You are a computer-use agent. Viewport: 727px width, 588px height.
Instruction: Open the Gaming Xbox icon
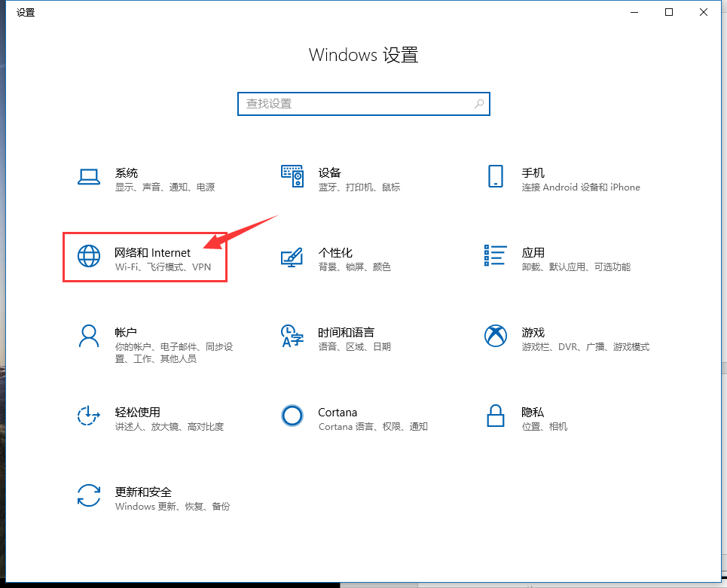coord(495,336)
